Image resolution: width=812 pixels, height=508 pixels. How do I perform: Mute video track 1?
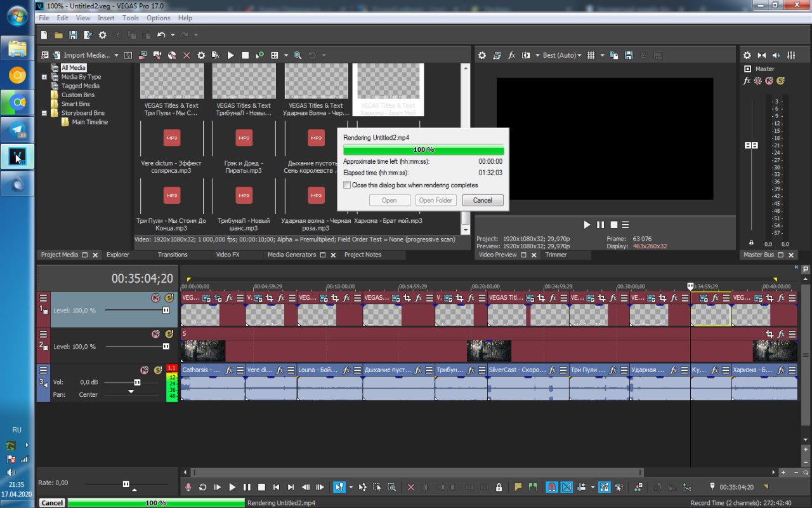pos(155,298)
